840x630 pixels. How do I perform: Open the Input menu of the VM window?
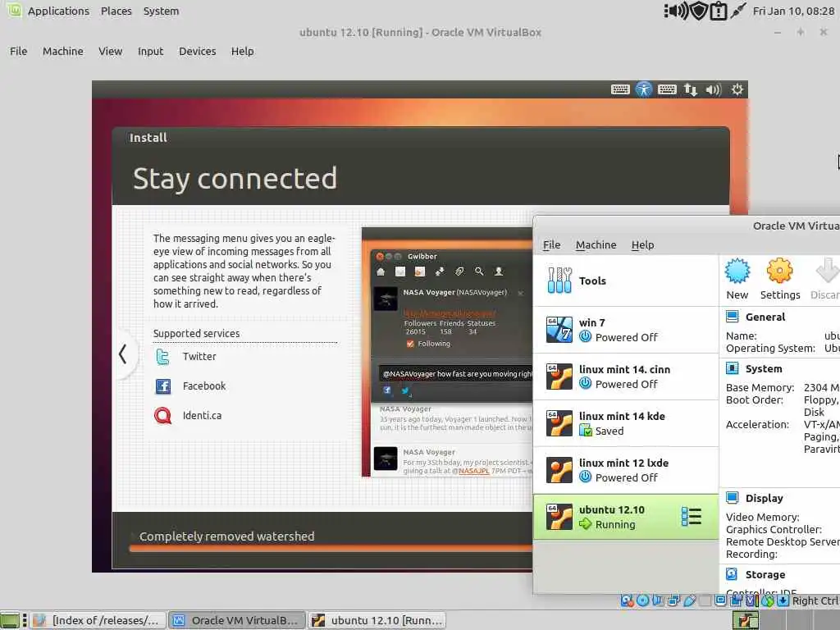[x=150, y=52]
